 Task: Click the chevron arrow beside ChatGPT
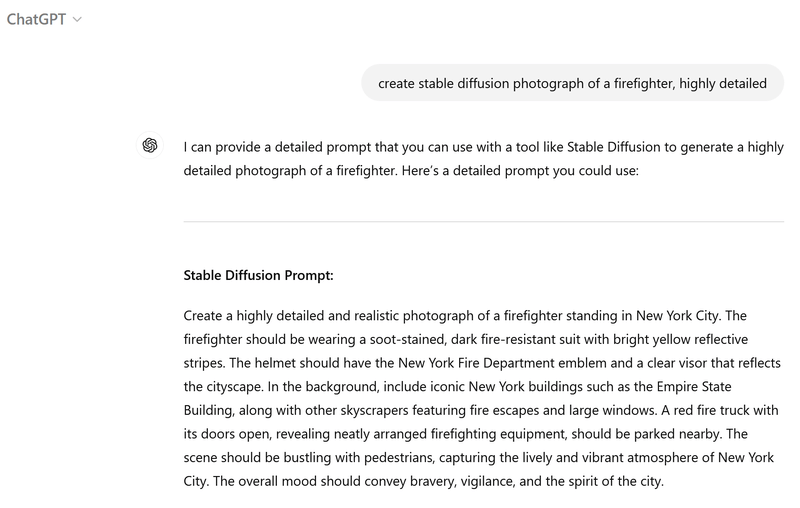[x=78, y=20]
